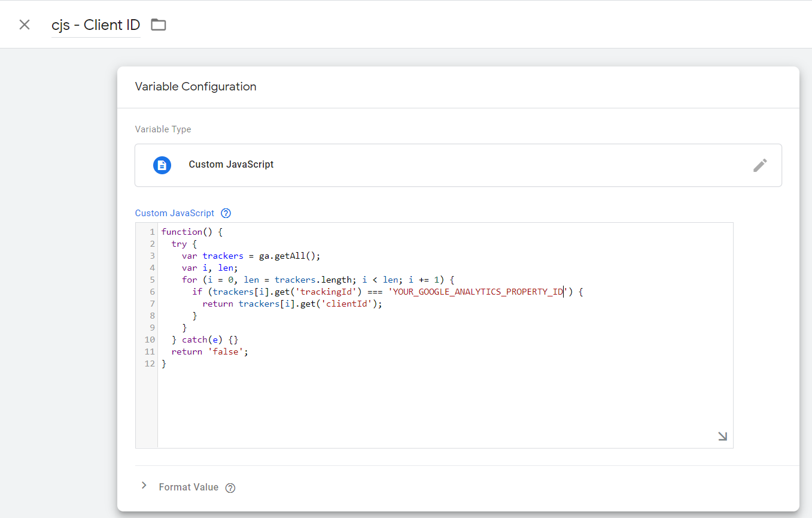This screenshot has height=518, width=812.
Task: Click the var i, len; line
Action: [x=210, y=268]
